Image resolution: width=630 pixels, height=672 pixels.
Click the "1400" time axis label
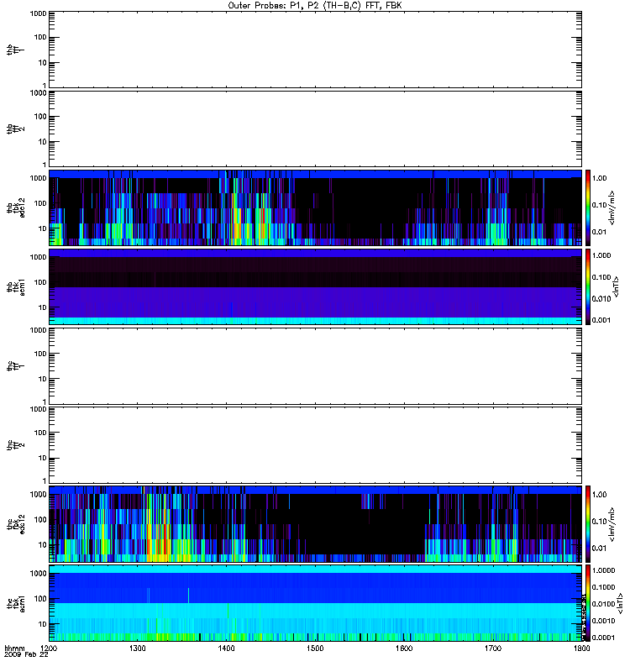point(226,648)
